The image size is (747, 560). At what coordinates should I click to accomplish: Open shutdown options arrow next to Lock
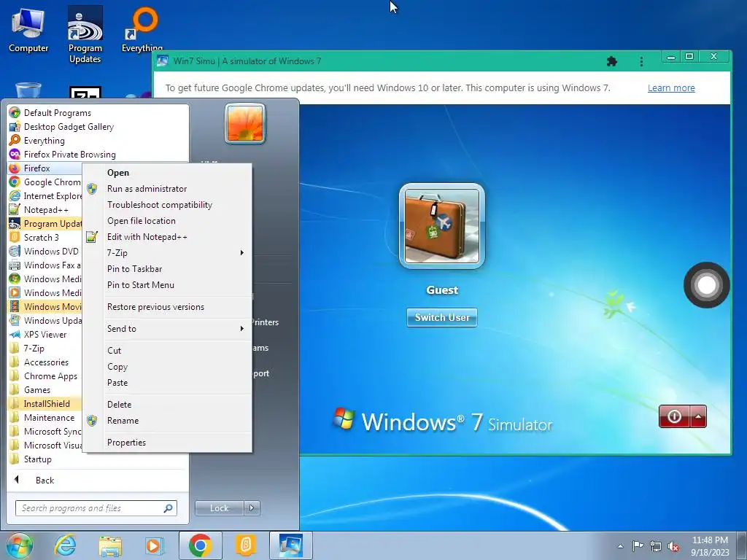point(252,508)
